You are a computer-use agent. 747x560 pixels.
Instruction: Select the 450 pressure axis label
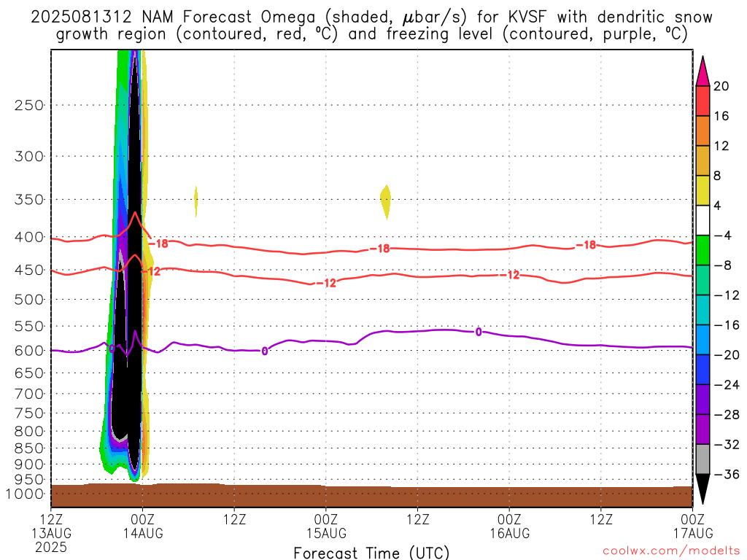(29, 270)
